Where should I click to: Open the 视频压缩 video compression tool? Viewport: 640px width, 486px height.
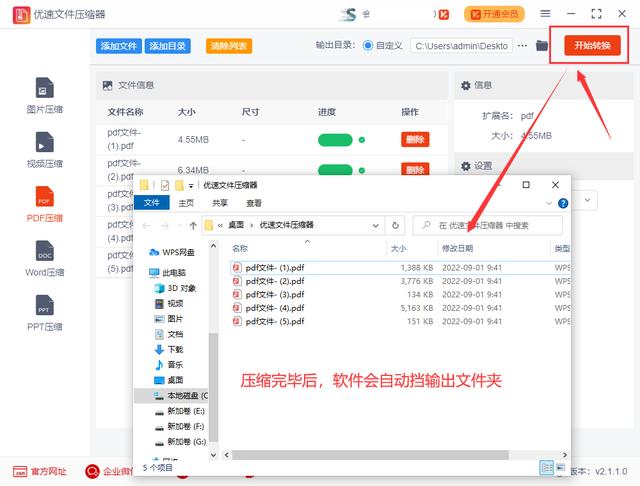[44, 150]
